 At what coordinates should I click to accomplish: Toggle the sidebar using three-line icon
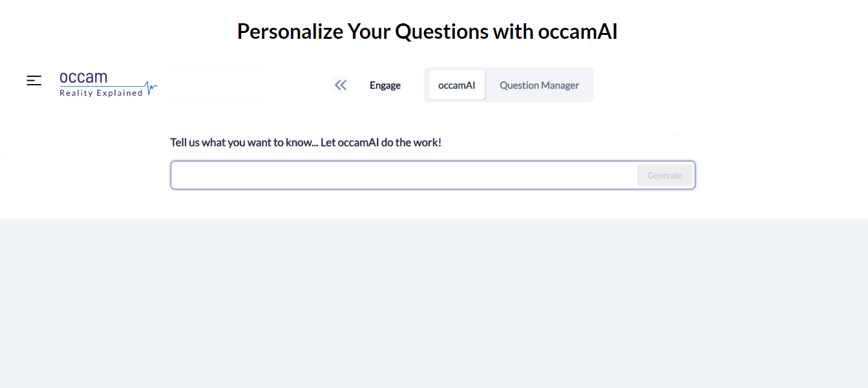tap(34, 81)
